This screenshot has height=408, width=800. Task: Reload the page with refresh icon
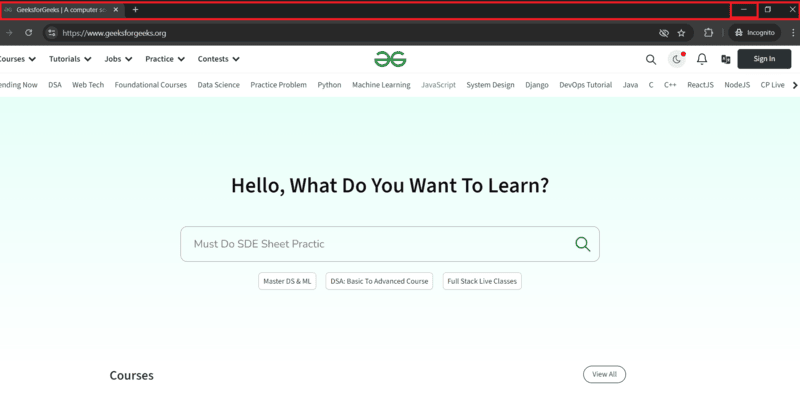pyautogui.click(x=29, y=33)
